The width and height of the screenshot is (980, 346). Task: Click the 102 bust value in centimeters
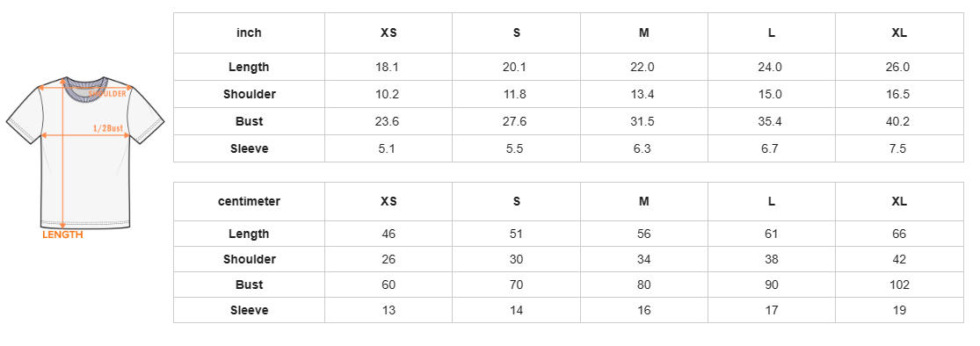(899, 285)
